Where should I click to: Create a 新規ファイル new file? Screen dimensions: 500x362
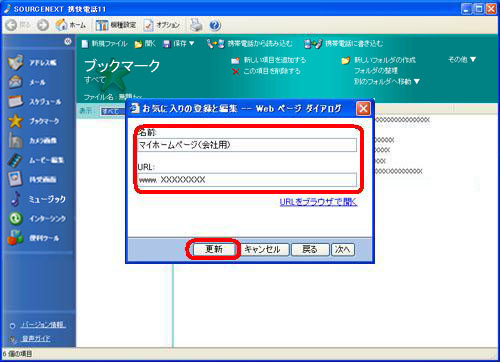104,44
